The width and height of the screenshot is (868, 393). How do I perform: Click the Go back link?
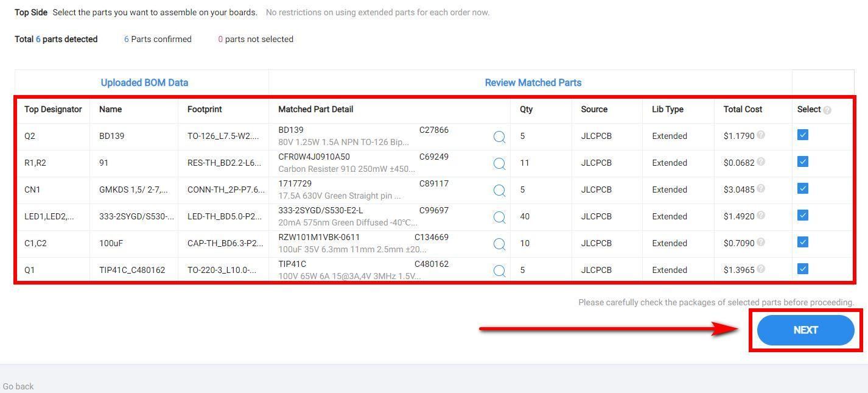pos(18,386)
